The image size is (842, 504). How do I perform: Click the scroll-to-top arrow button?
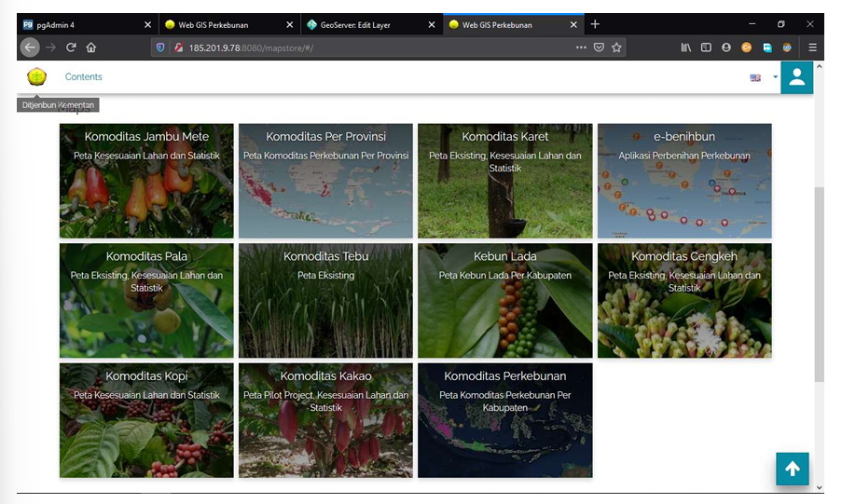pos(792,469)
